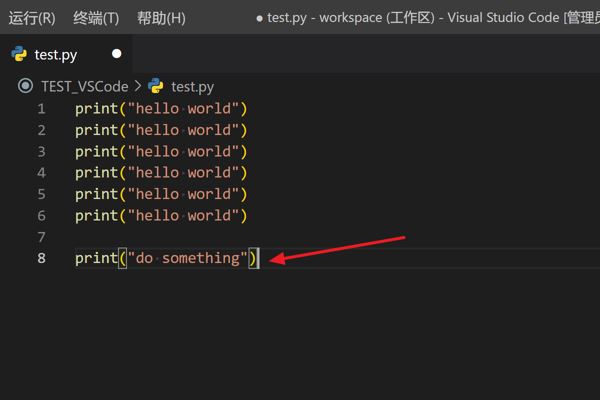Click the TEST_VSCode breadcrumb folder
Image resolution: width=600 pixels, height=400 pixels.
(x=84, y=87)
